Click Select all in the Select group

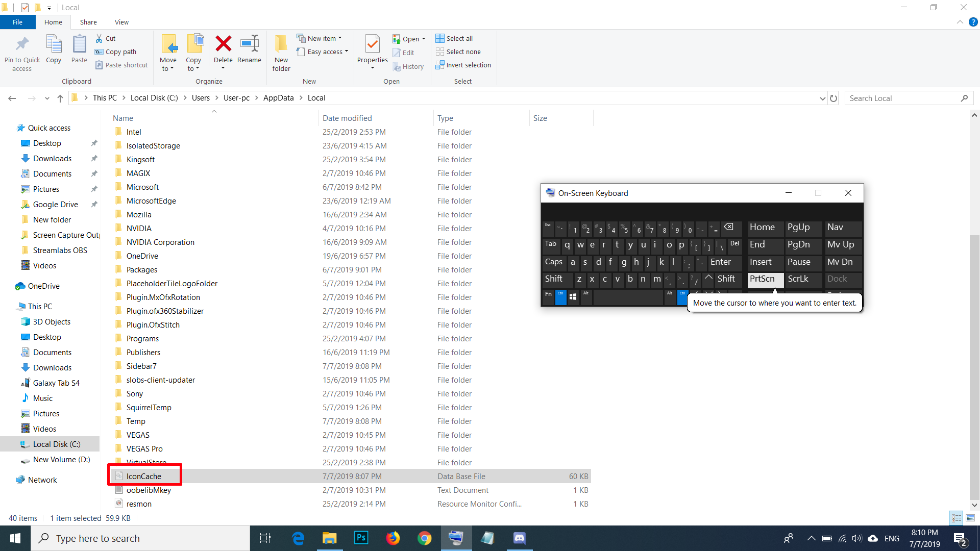click(x=454, y=38)
